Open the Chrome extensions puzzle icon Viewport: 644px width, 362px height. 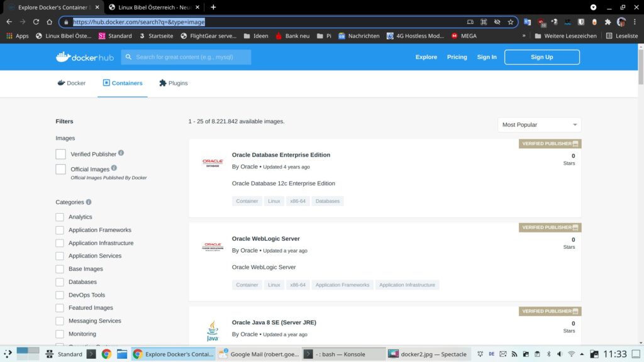coord(608,22)
